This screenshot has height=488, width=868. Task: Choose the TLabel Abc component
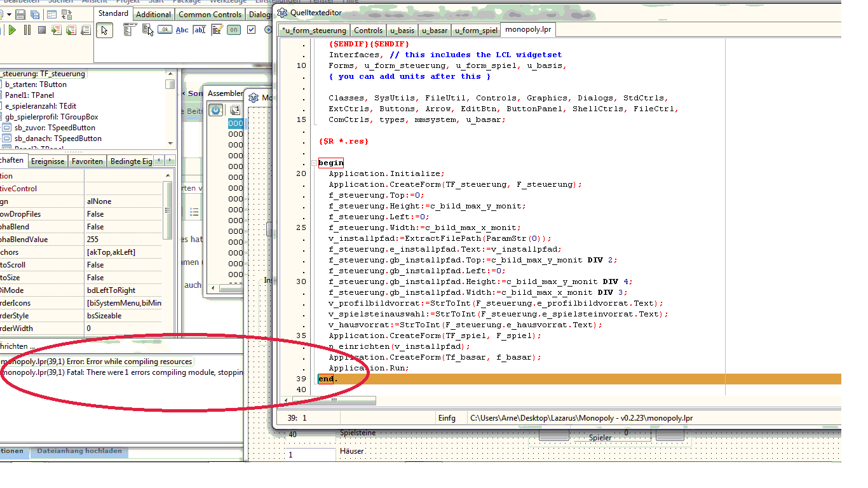(182, 29)
